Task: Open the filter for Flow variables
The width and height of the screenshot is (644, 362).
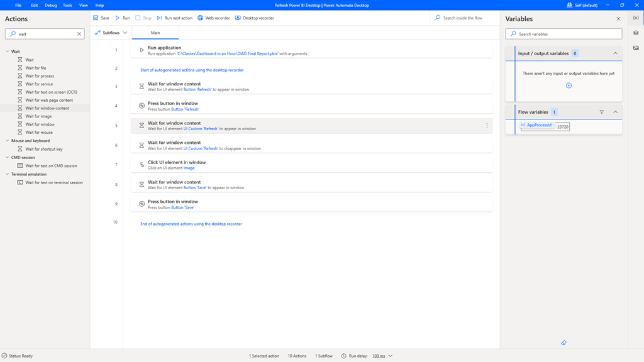Action: [x=601, y=112]
